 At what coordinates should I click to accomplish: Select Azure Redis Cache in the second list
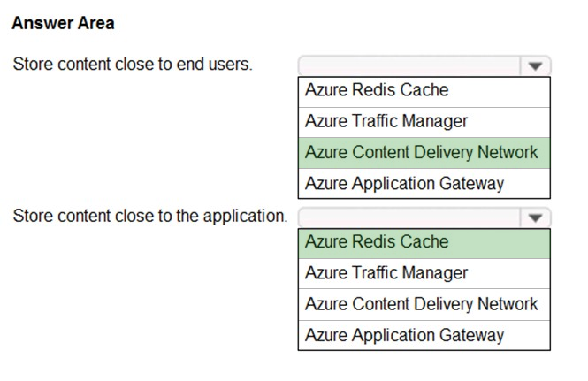pyautogui.click(x=424, y=243)
